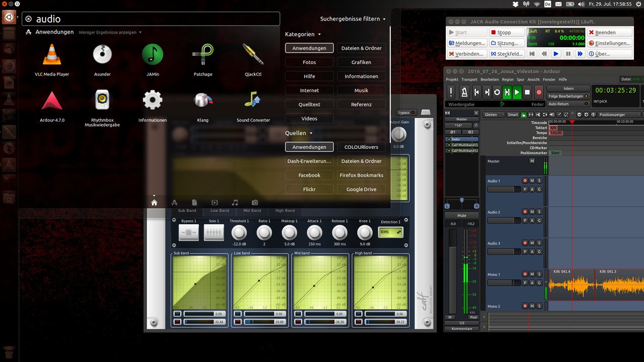Click the Ardour stop transport button
This screenshot has width=644, height=362.
pos(527,92)
